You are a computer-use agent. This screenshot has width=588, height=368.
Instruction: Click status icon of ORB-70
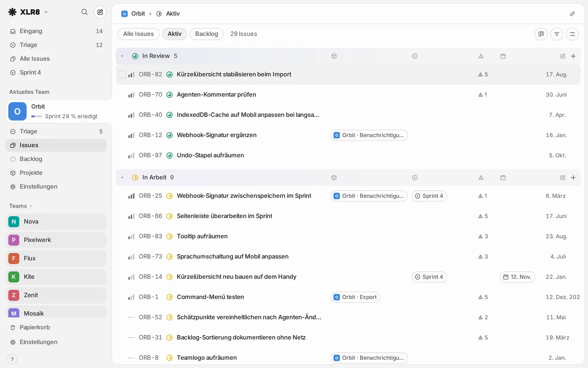[x=170, y=95]
